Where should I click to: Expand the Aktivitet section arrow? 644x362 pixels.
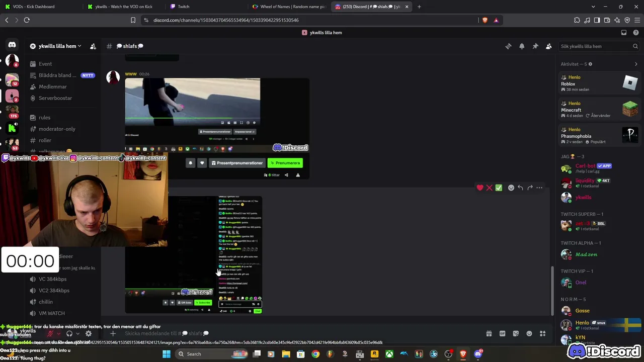click(636, 64)
